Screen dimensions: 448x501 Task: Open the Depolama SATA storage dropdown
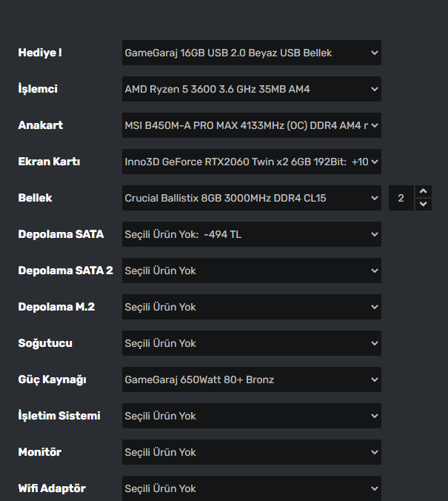pyautogui.click(x=251, y=234)
